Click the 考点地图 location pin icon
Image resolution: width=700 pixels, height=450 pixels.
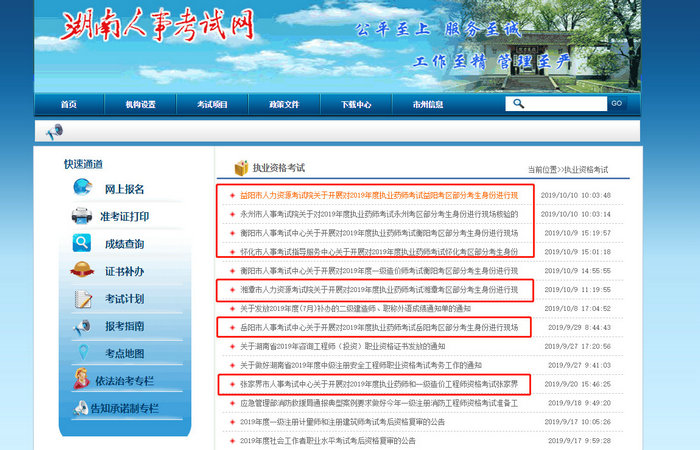point(82,353)
